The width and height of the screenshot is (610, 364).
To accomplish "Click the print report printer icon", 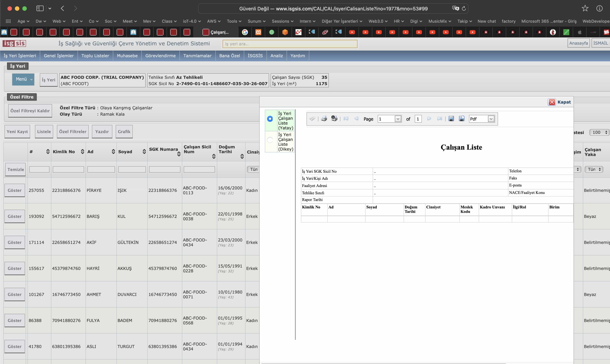I will (x=324, y=119).
